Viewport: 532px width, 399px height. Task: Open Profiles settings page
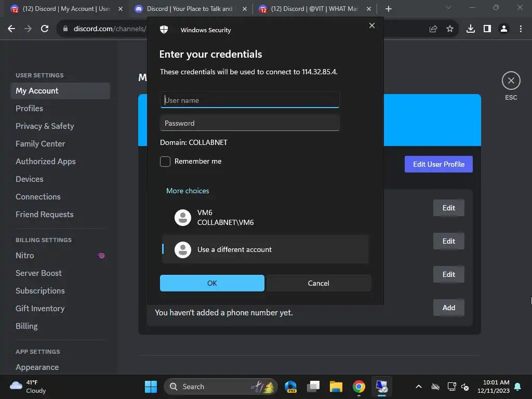pos(60,108)
